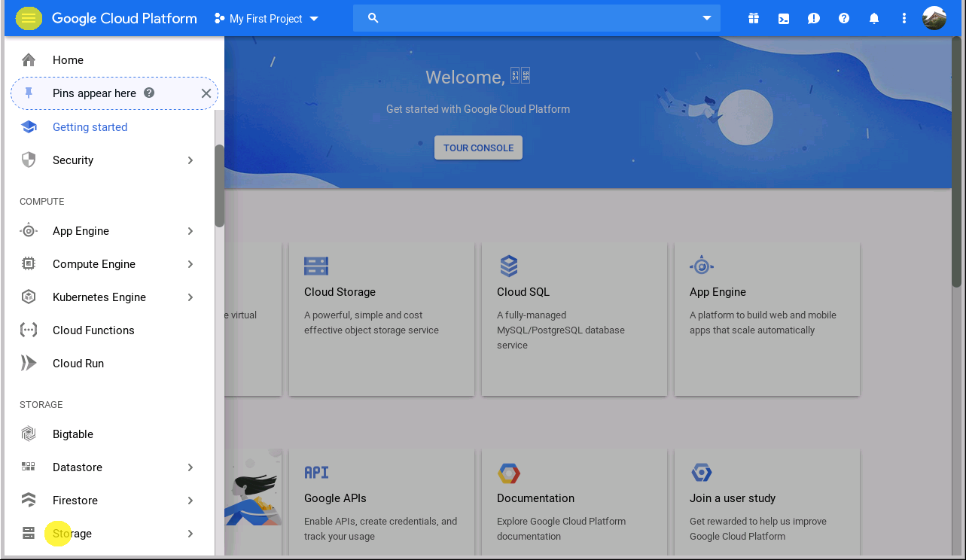Activate the Cloud Shell icon
Screen dimensions: 966x560
pyautogui.click(x=783, y=18)
